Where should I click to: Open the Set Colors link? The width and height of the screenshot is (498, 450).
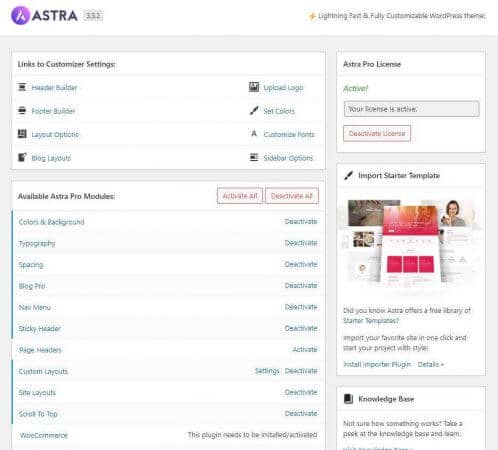click(279, 111)
